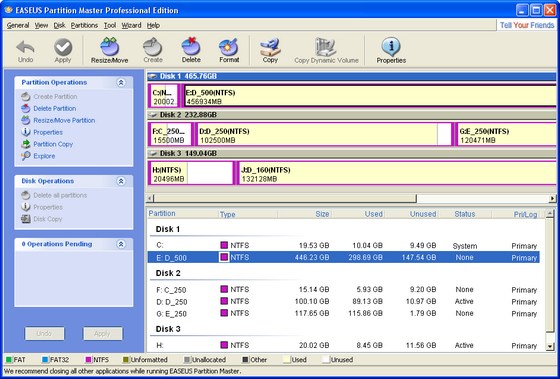The image size is (560, 379).
Task: Select the H: row in partition list
Action: (344, 345)
